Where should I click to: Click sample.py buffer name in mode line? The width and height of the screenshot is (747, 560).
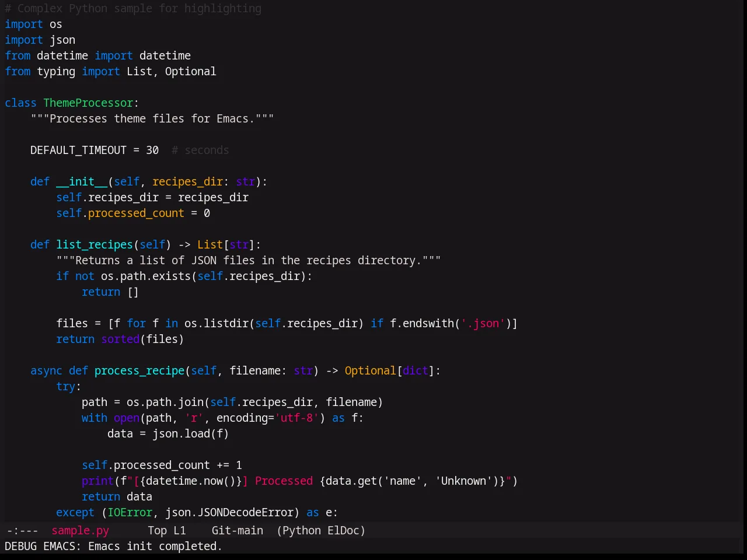(80, 530)
